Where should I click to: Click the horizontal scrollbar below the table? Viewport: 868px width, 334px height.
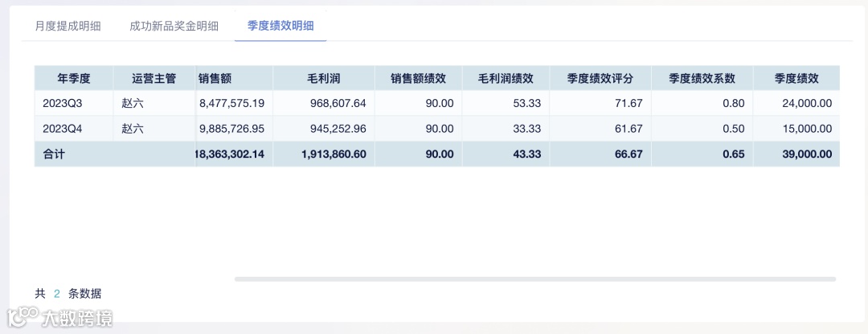(534, 279)
